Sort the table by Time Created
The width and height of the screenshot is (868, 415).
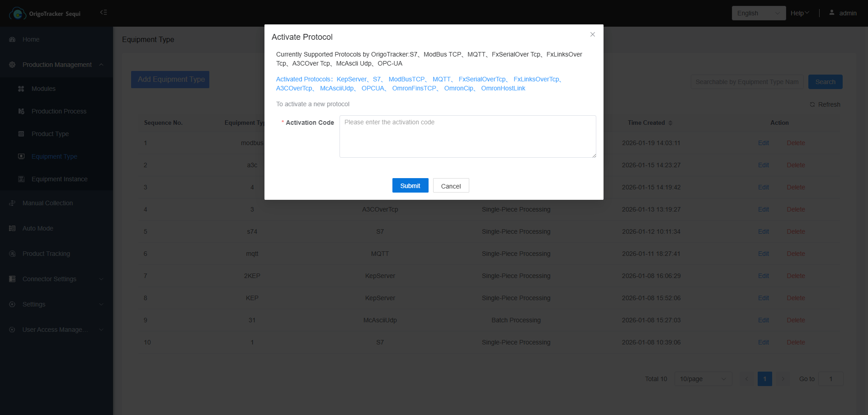tap(670, 123)
